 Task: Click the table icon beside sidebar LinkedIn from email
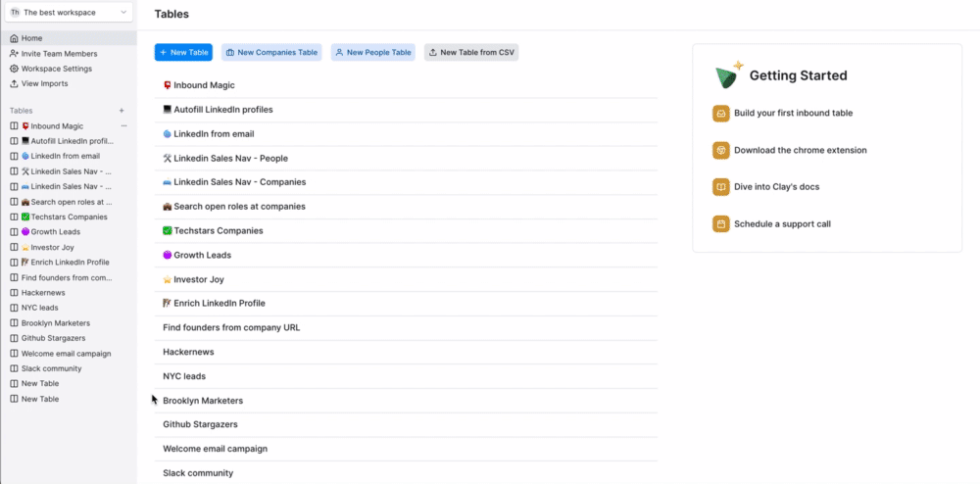15,156
